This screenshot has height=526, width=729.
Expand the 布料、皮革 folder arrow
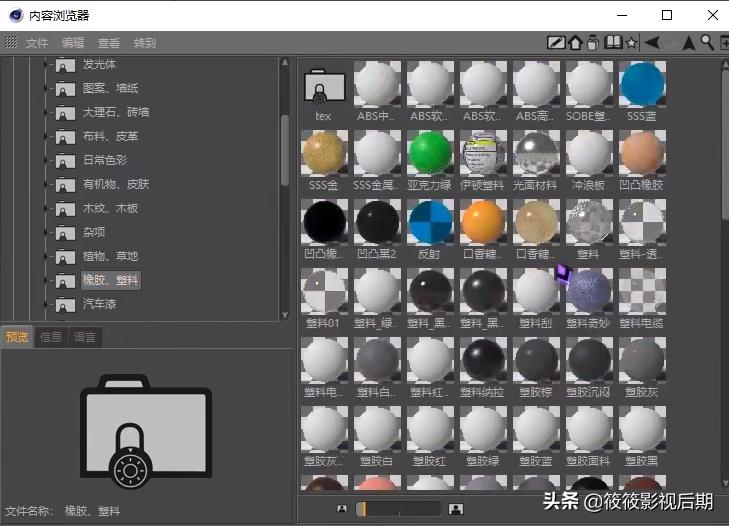(46, 137)
